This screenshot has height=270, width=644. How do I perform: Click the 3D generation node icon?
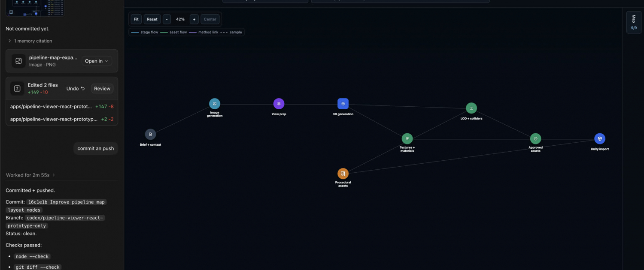click(x=343, y=104)
